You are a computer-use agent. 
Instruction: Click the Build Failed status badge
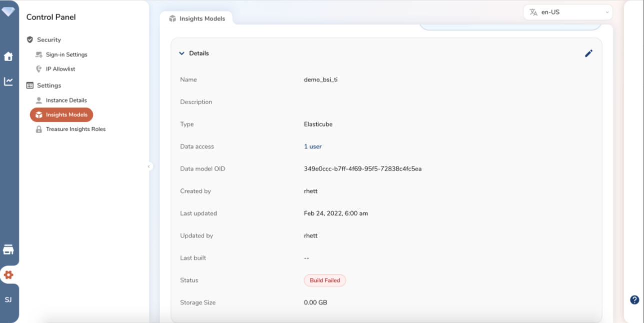point(325,280)
